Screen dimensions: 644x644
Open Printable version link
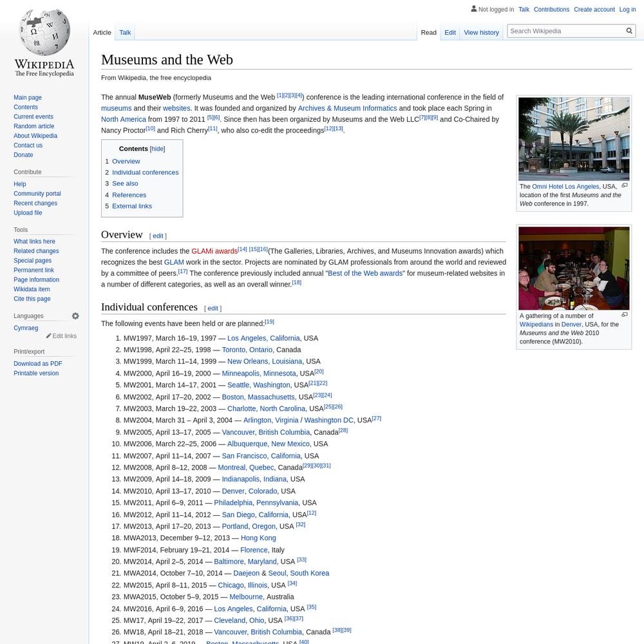click(36, 374)
